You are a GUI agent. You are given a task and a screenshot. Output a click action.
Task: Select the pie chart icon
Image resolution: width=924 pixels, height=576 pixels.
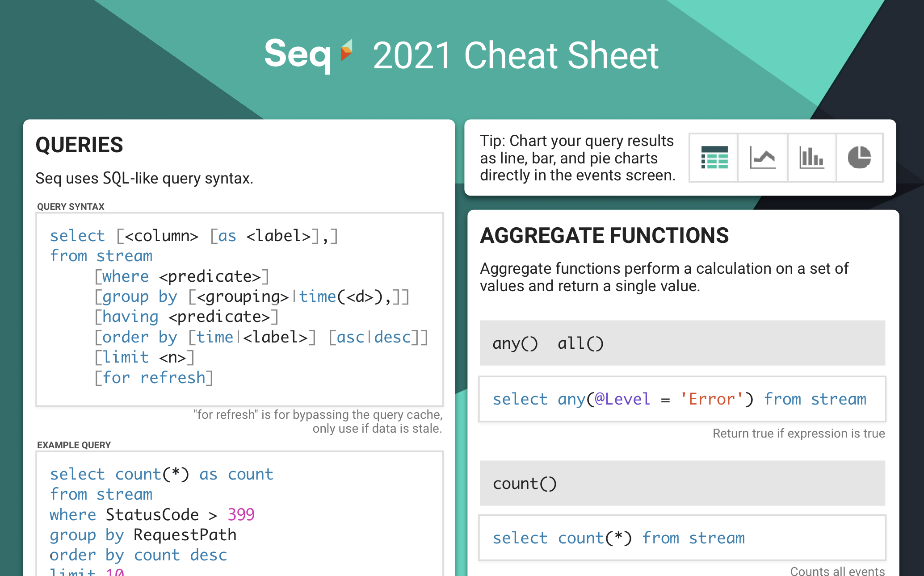pos(859,158)
